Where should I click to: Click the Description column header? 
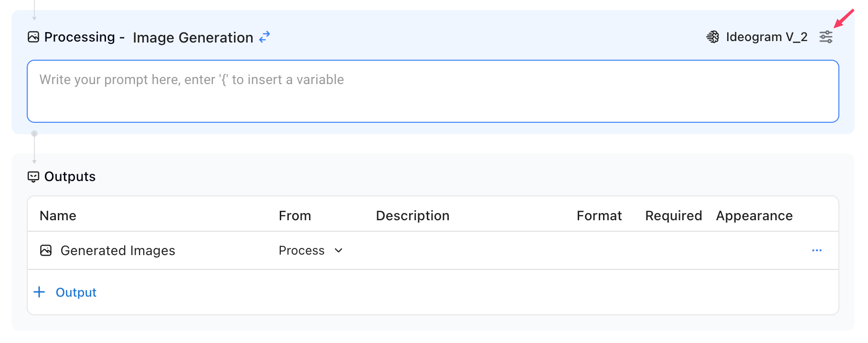[413, 215]
